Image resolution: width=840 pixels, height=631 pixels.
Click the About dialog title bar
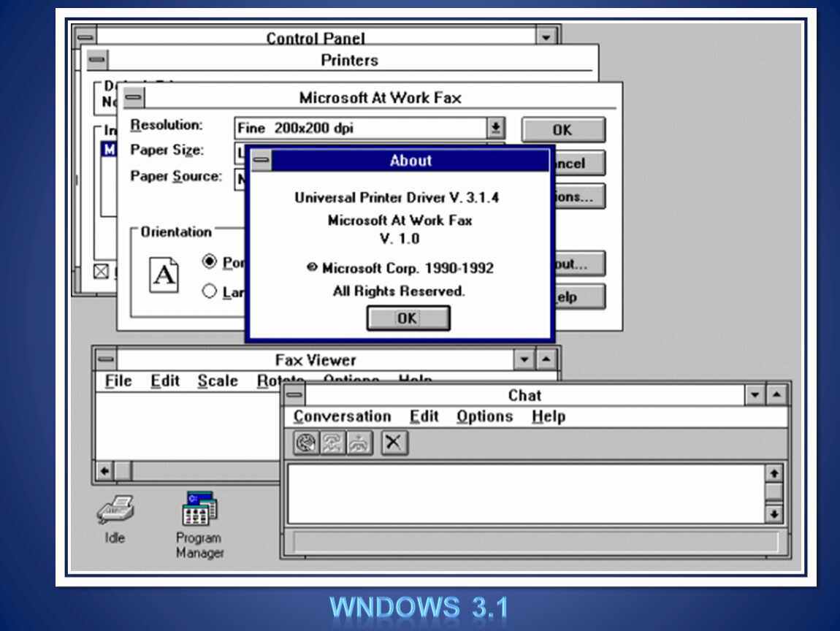click(411, 160)
